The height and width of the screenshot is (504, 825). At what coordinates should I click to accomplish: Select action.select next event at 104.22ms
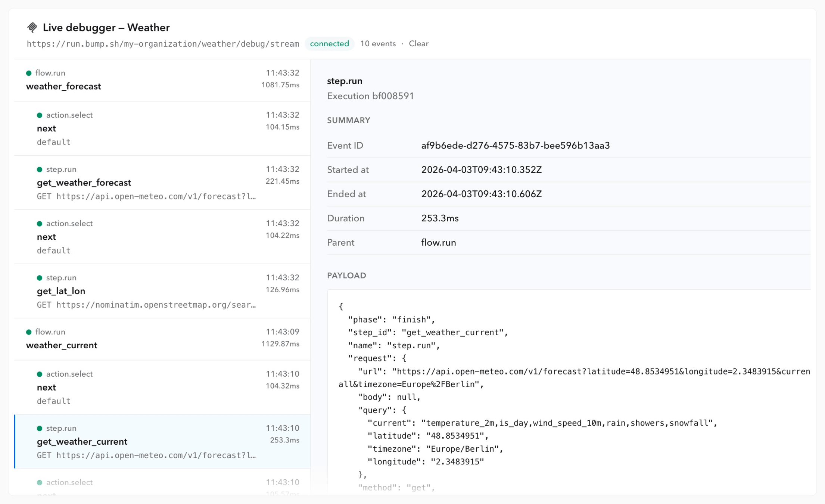pyautogui.click(x=162, y=237)
